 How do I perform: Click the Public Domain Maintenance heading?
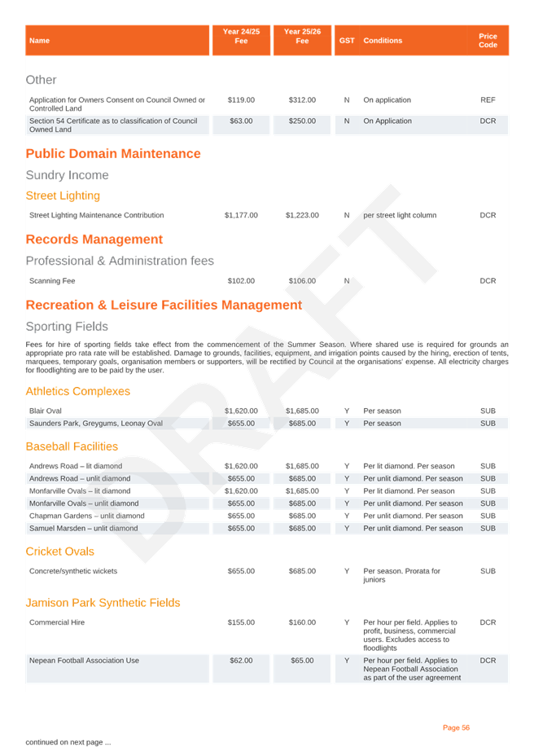click(x=113, y=154)
